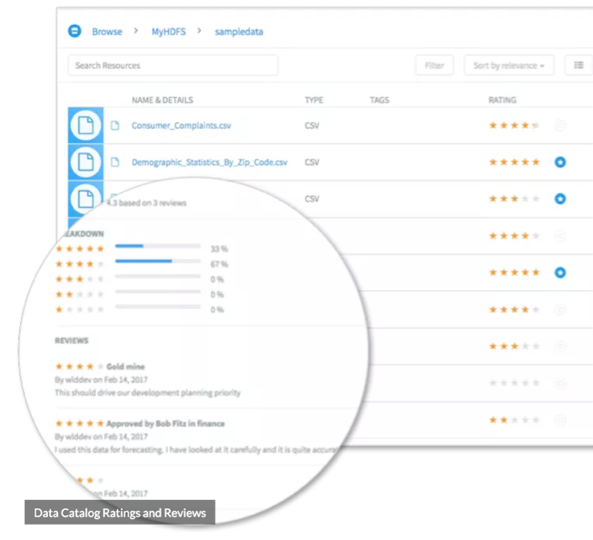Toggle the grey certification badge on the Consumer_Complaints row
The width and height of the screenshot is (593, 540).
point(560,125)
